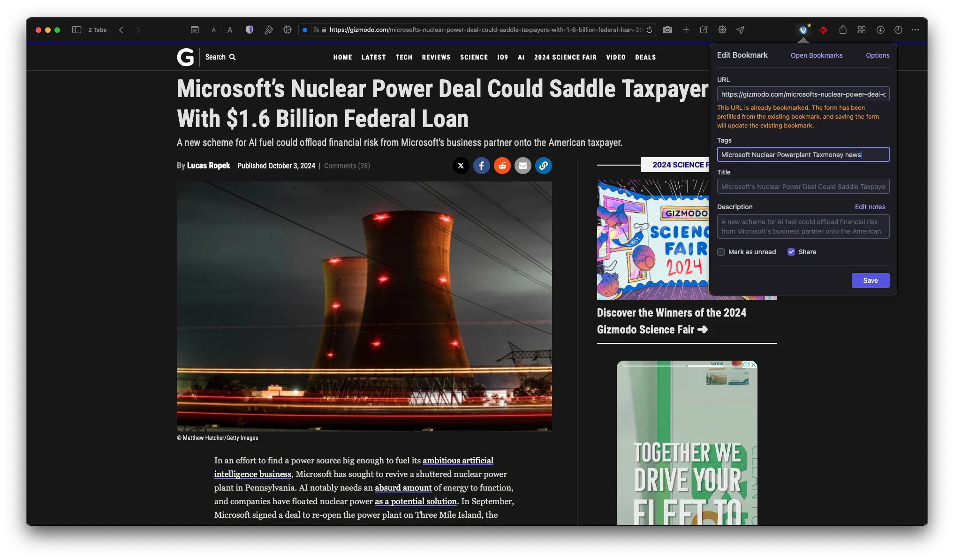Open 'ambitious artificial' article link
This screenshot has width=954, height=560.
pos(458,461)
